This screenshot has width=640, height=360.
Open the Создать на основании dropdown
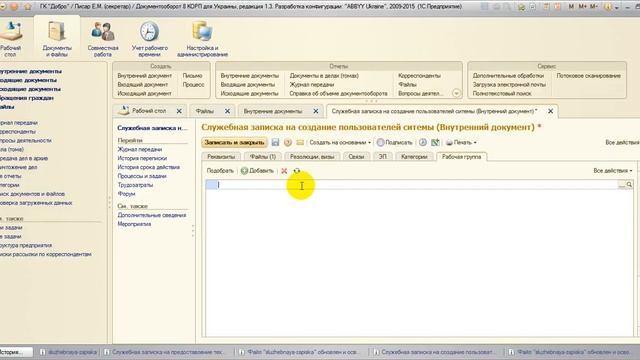340,142
